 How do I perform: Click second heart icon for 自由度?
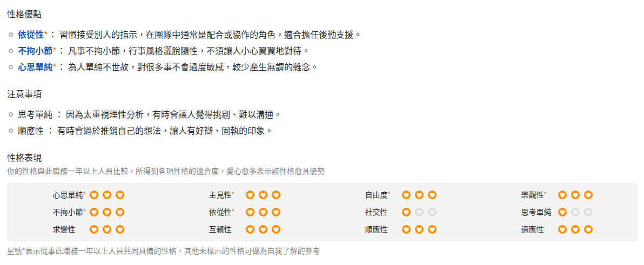click(419, 195)
